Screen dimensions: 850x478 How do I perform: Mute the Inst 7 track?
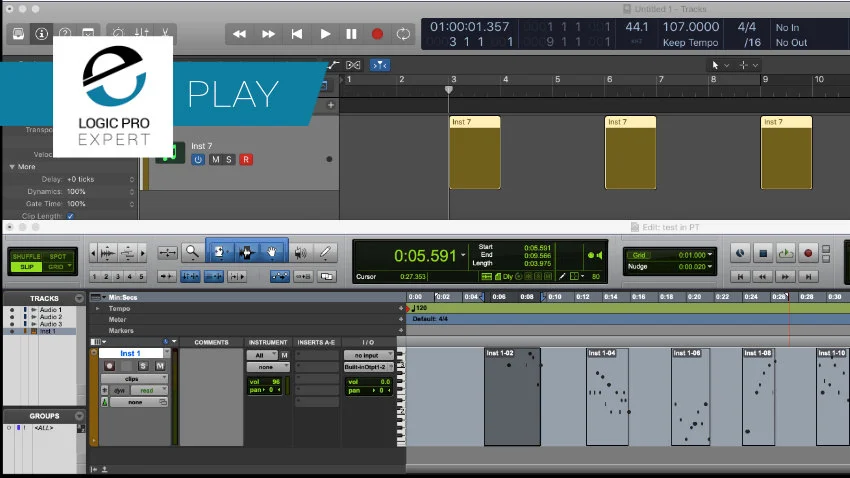tap(216, 159)
